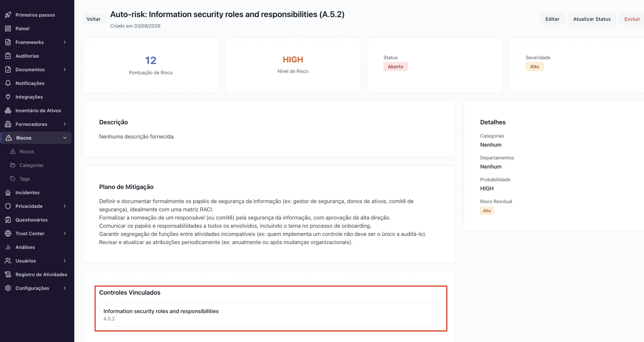Click the red Excluir button
The height and width of the screenshot is (342, 644).
(632, 19)
